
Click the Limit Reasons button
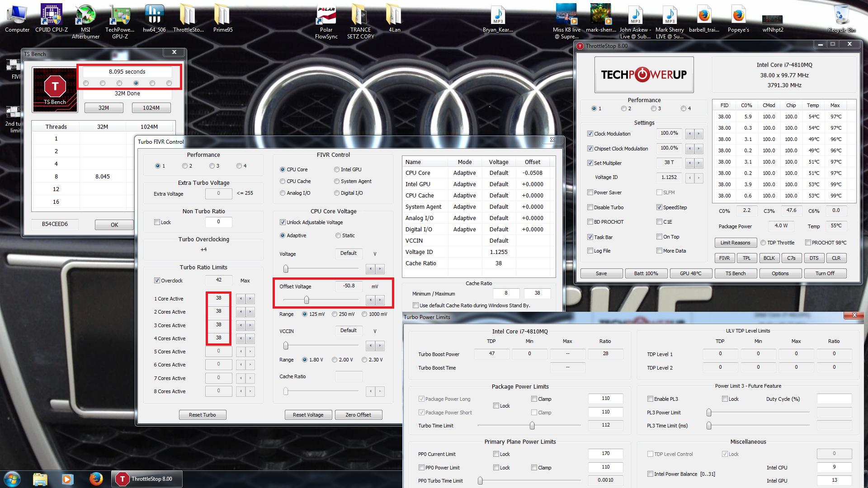click(x=735, y=243)
